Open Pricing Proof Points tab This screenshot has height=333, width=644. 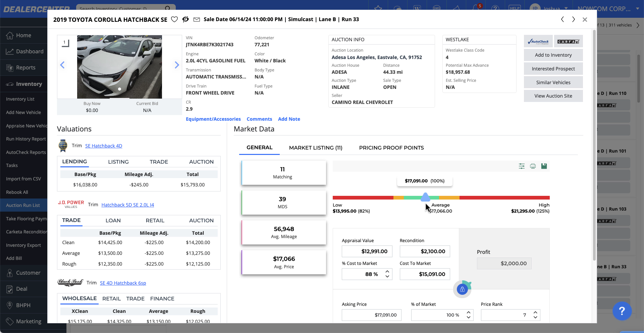(x=391, y=148)
